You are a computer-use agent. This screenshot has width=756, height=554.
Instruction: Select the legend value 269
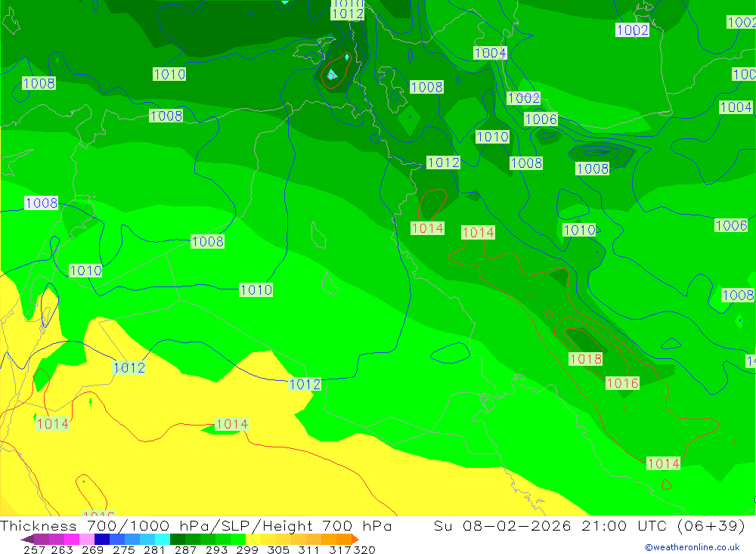92,549
